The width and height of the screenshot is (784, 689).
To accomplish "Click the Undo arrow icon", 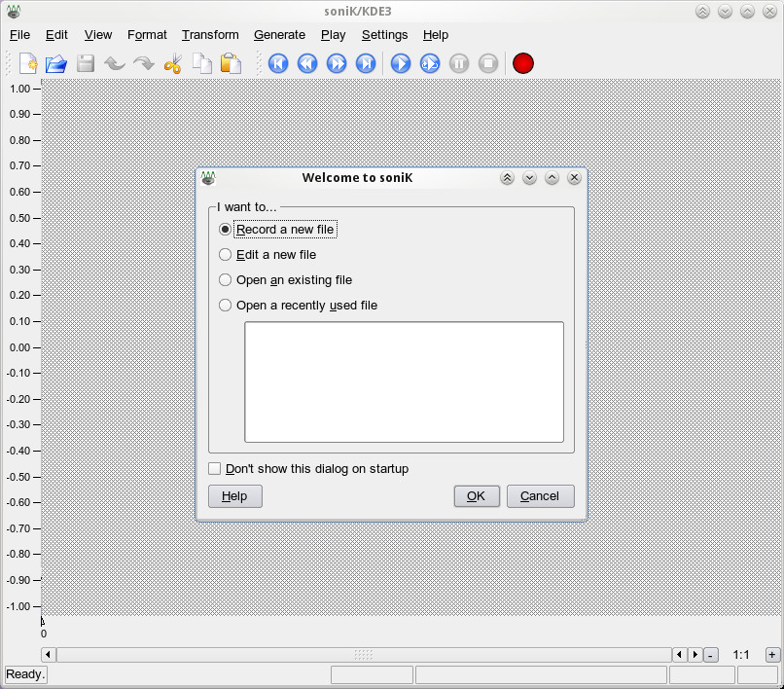I will point(115,63).
